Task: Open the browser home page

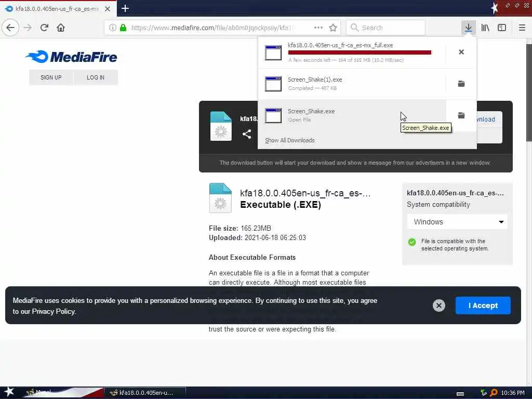Action: point(61,28)
